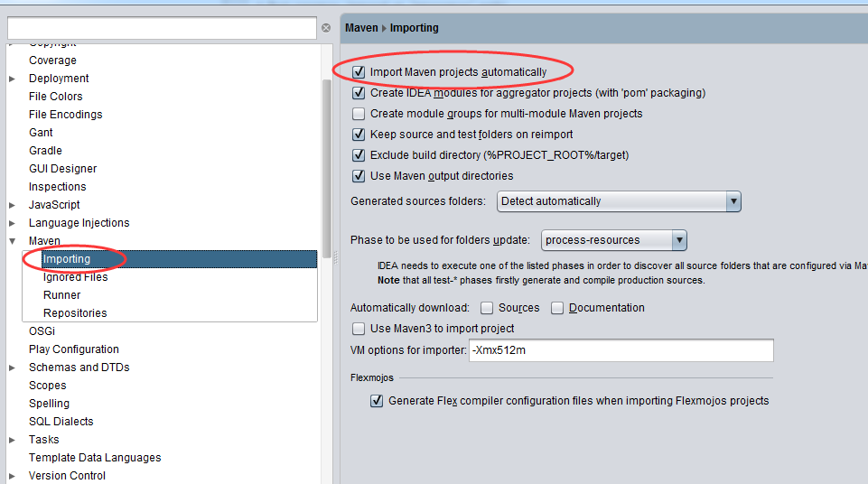Select Language Injections entry
Image resolution: width=868 pixels, height=484 pixels.
coord(79,223)
